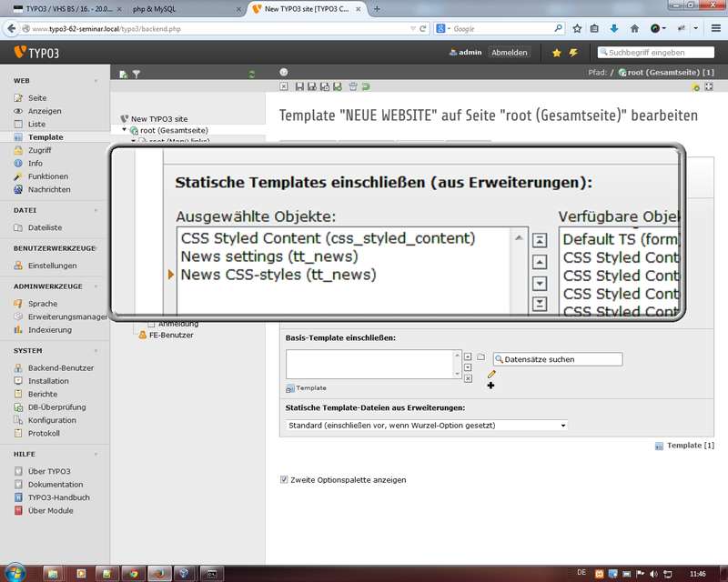Open the Erweiterungsmanager module
728x582 pixels.
[x=67, y=316]
